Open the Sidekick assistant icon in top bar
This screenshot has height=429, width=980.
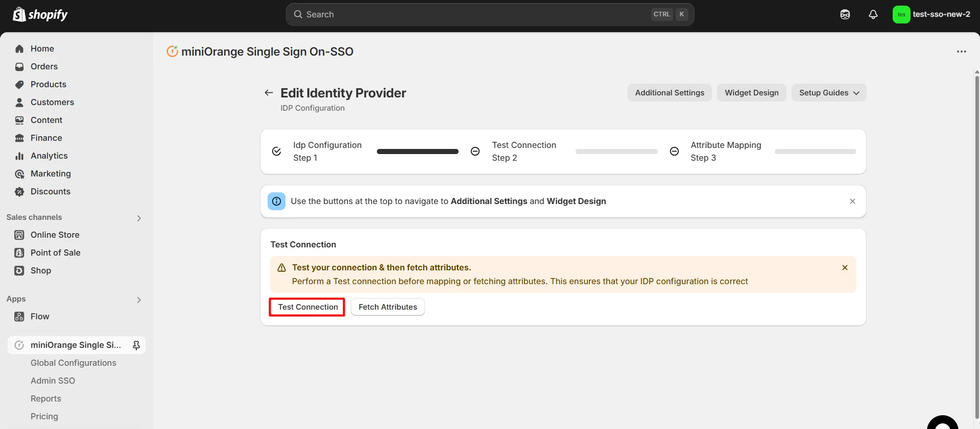pyautogui.click(x=845, y=14)
